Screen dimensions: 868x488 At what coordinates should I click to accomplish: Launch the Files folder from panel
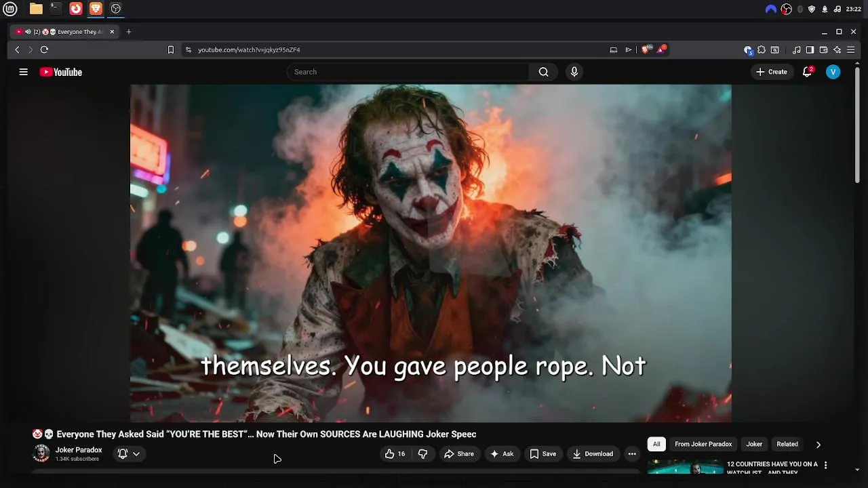[36, 9]
